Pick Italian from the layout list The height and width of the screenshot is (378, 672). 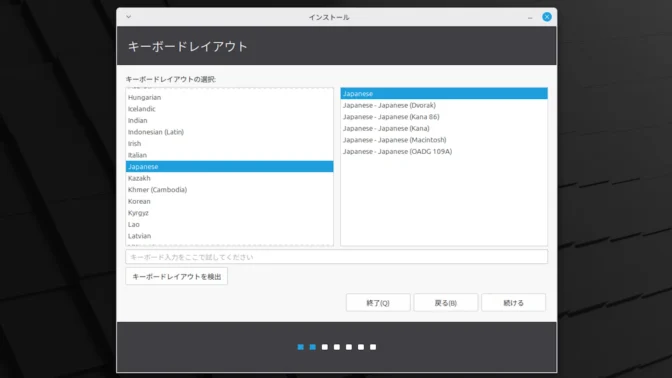229,155
